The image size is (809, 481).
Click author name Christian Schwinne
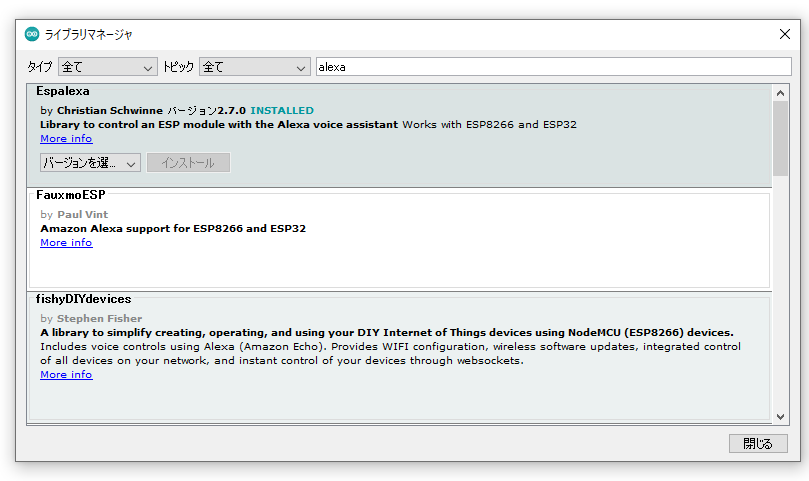pyautogui.click(x=110, y=110)
